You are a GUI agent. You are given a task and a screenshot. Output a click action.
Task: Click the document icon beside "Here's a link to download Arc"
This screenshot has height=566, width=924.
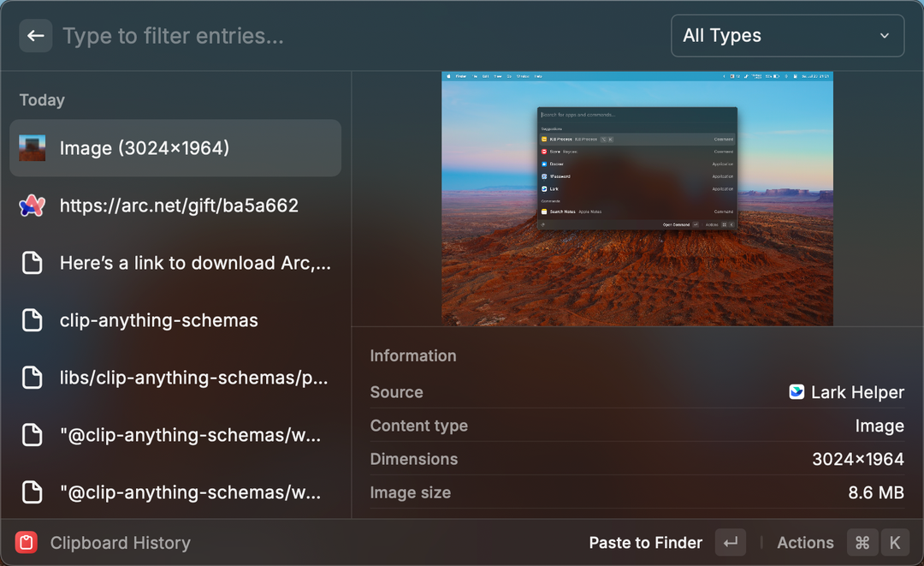point(32,263)
